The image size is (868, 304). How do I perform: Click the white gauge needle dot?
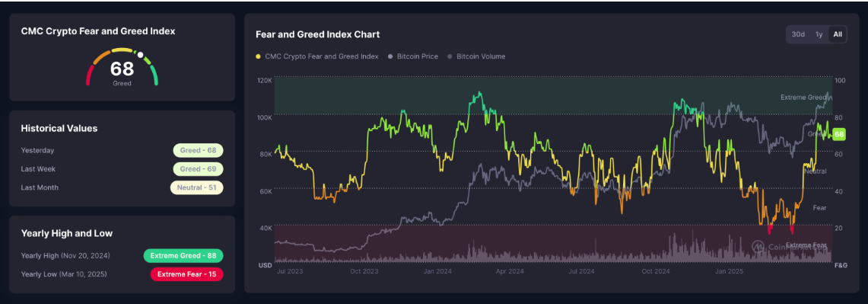141,55
